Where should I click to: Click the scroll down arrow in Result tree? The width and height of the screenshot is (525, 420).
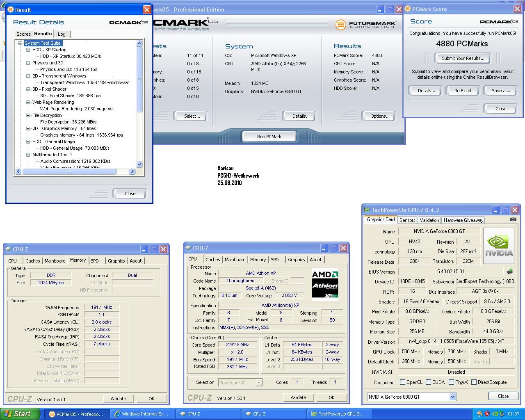(139, 164)
